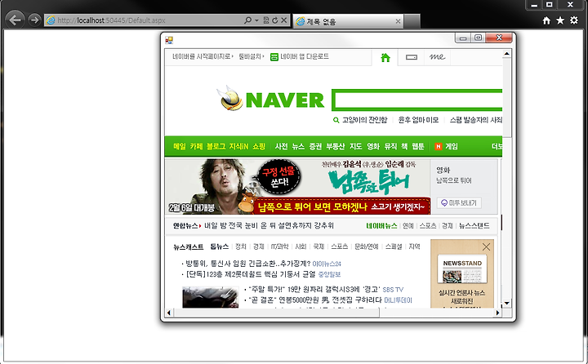Click the browser forward arrow button
Screen dimensions: 588x364
[x=34, y=20]
